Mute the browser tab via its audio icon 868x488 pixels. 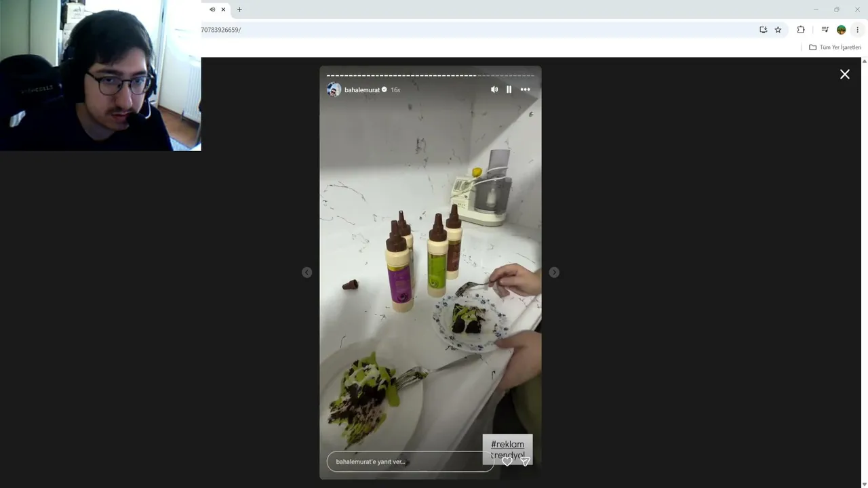pyautogui.click(x=212, y=9)
